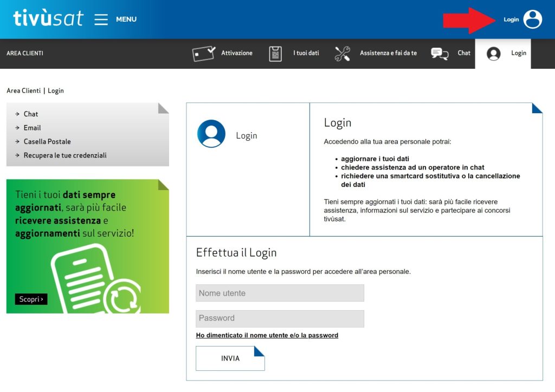
Task: Open the Attivazione menu item
Action: click(237, 53)
